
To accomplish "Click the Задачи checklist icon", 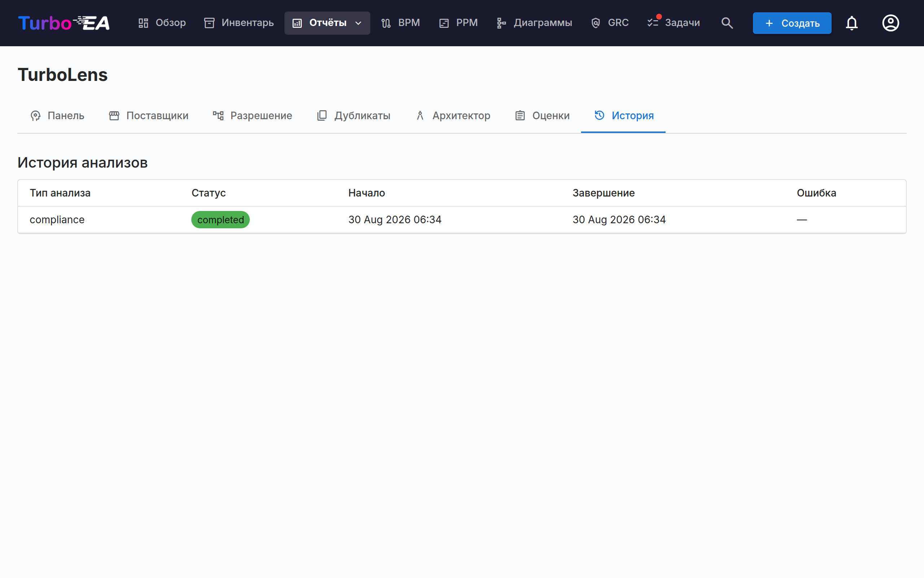I will [653, 23].
